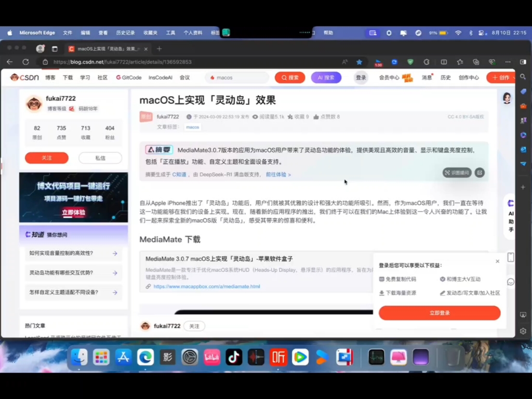
Task: Open the 编辑 menu in menu bar
Action: 86,33
